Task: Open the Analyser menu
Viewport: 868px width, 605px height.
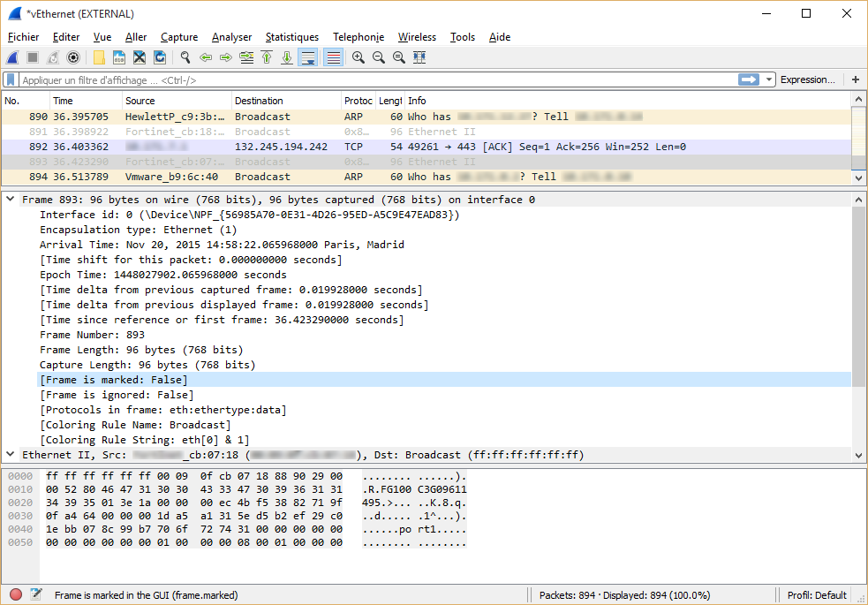Action: pos(231,37)
